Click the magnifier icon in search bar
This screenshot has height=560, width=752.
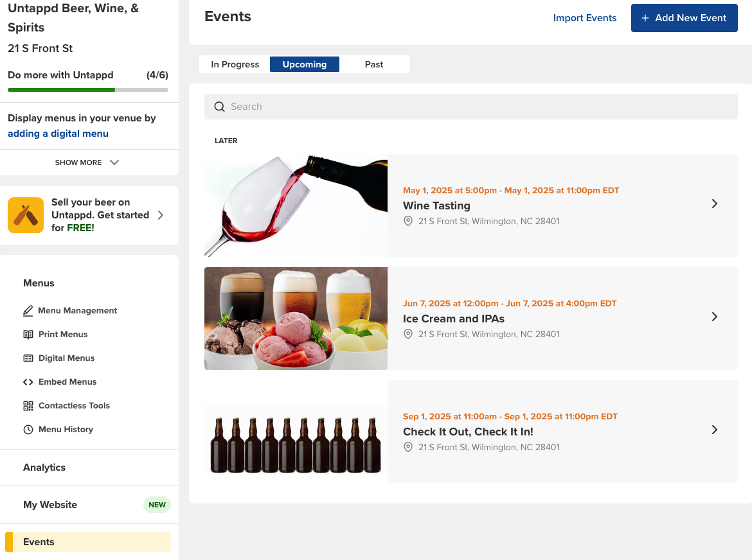click(219, 107)
